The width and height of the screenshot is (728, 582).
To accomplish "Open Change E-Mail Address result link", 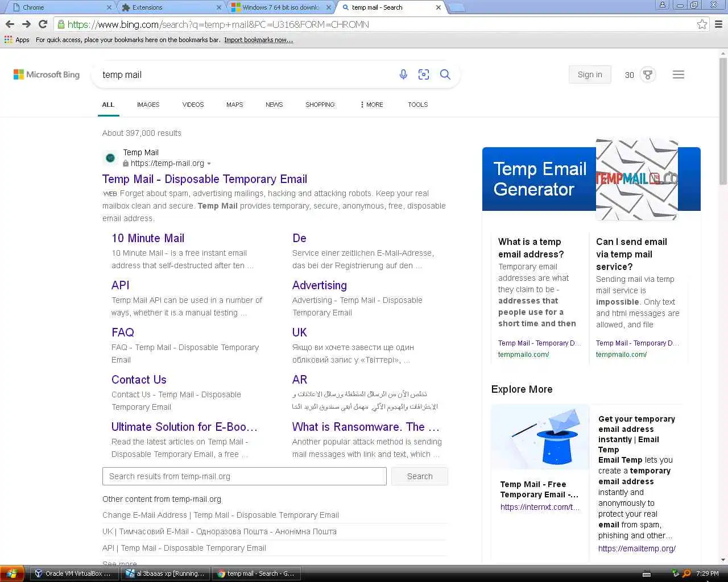I will 221,515.
